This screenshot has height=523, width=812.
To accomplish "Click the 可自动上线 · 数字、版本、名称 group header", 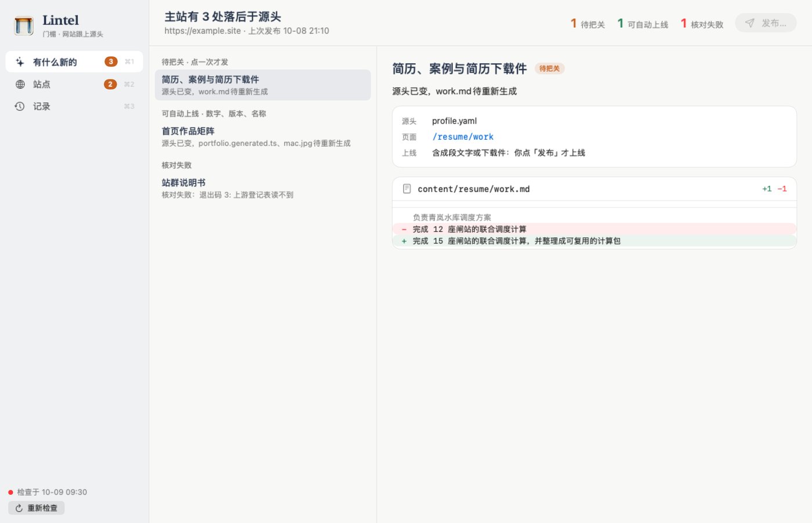I will (x=214, y=114).
